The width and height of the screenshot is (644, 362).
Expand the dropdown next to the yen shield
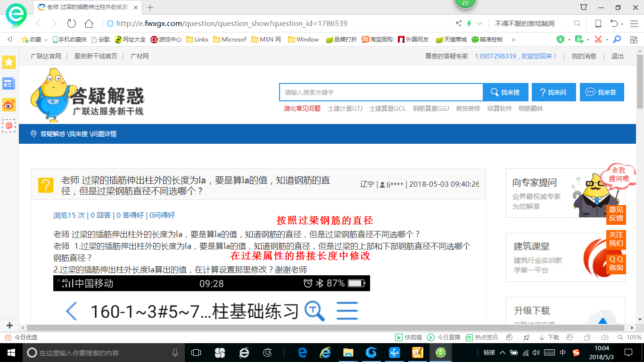click(x=569, y=40)
